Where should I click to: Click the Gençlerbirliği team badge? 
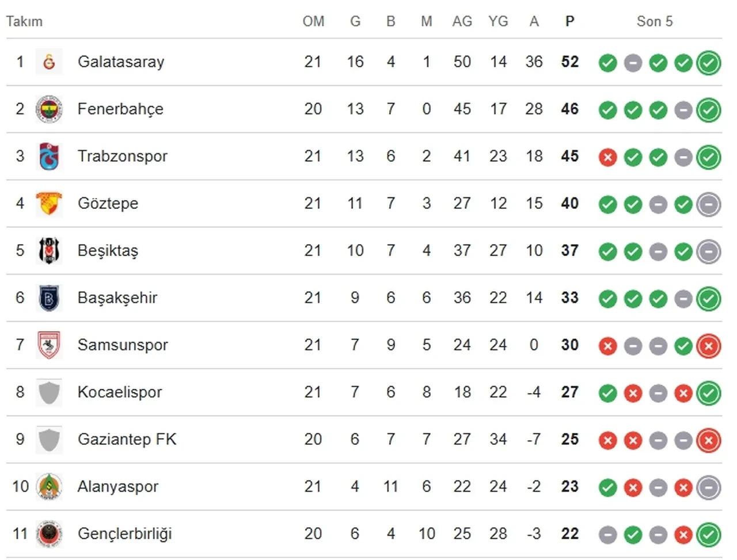point(50,534)
